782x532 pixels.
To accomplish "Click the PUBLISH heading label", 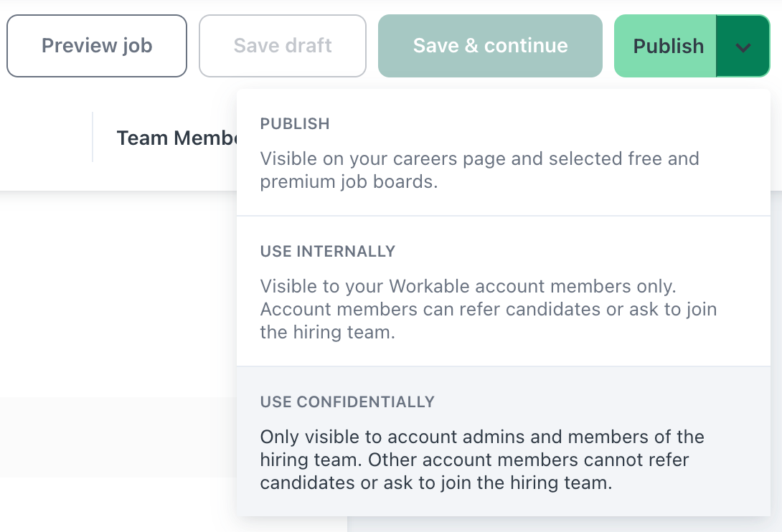I will pyautogui.click(x=295, y=124).
